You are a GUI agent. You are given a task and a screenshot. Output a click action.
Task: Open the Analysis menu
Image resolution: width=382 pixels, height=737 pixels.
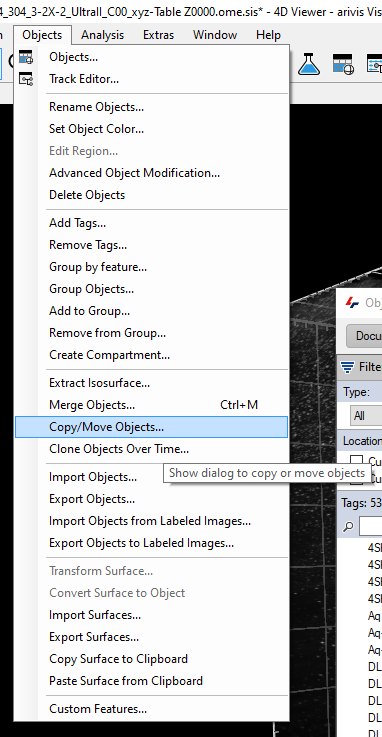pos(102,35)
